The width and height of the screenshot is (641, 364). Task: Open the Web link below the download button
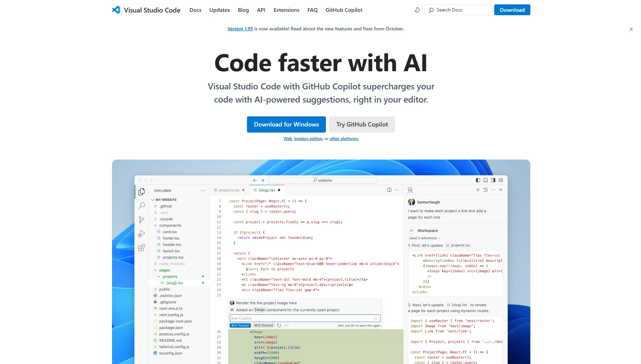click(x=288, y=139)
